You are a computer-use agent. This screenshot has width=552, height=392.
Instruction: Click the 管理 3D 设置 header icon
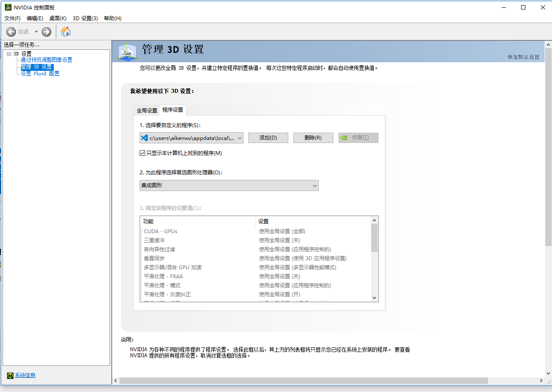(x=128, y=51)
